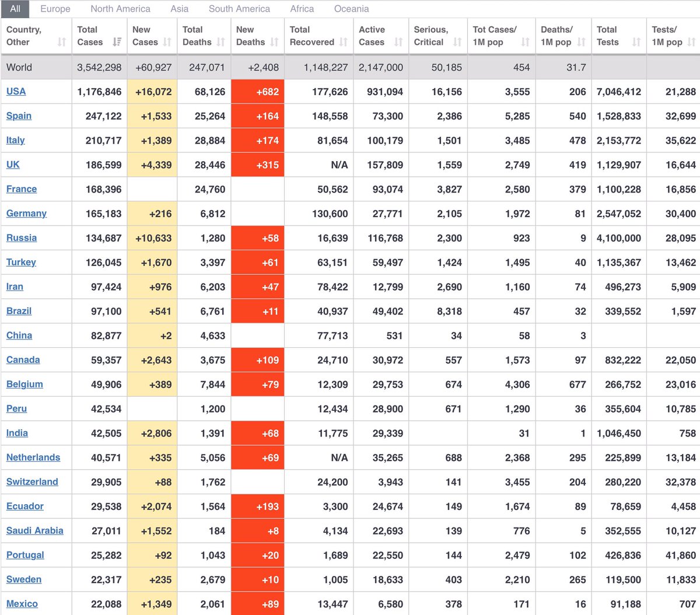Sort by New Deaths arrows icon

point(275,42)
